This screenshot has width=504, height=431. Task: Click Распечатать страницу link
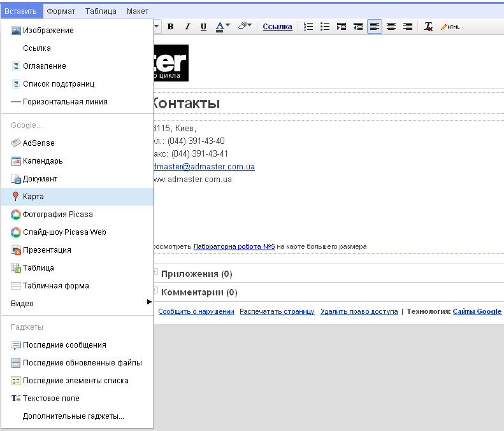click(x=277, y=311)
